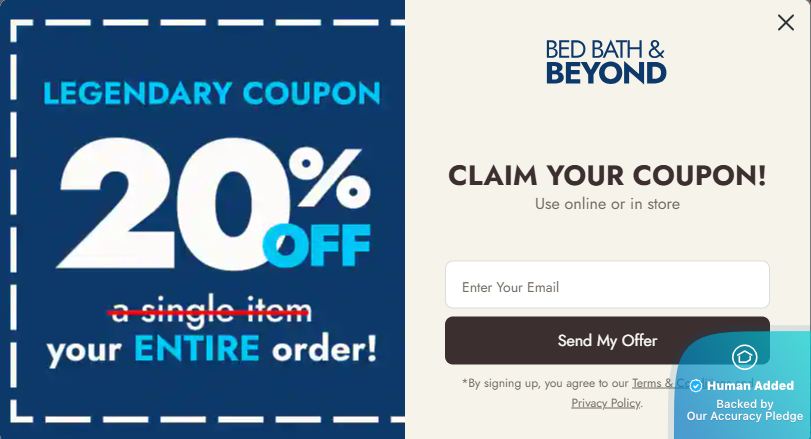The image size is (811, 439).
Task: Click the Claim Your Coupon heading
Action: point(607,175)
